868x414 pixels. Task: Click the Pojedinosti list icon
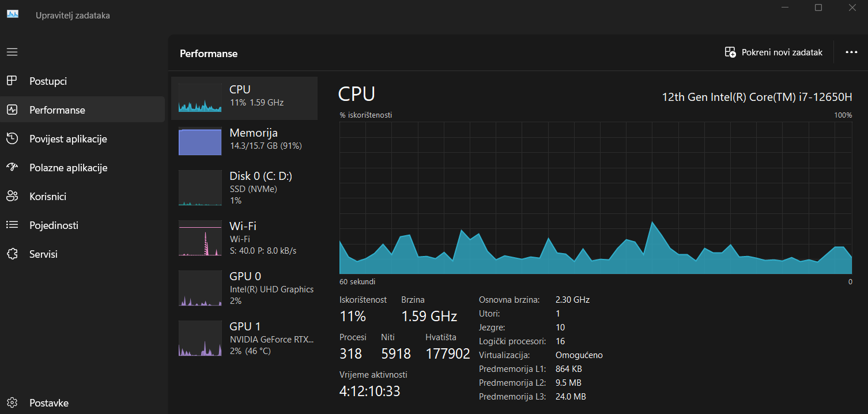(x=12, y=225)
